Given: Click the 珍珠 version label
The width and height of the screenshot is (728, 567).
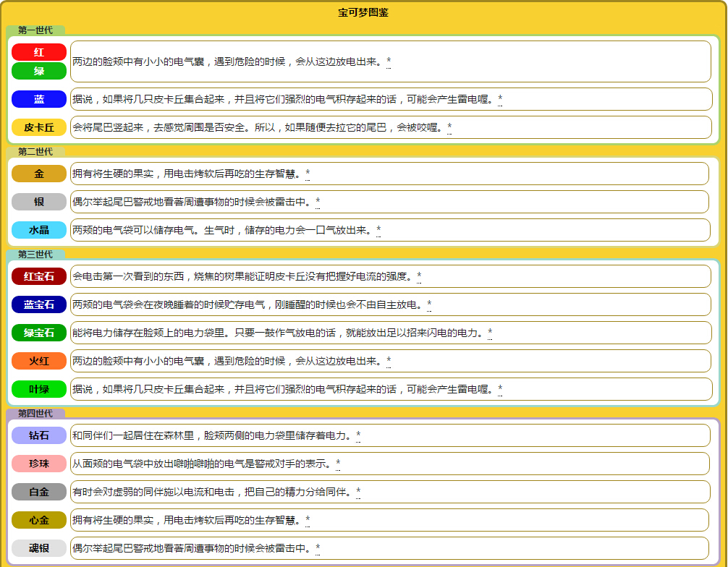Looking at the screenshot, I should click(x=39, y=464).
